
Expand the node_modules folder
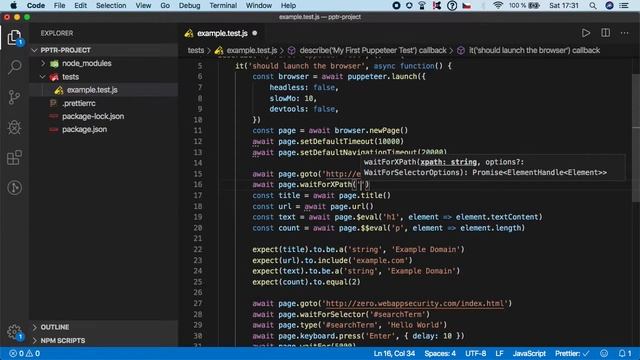coord(43,63)
